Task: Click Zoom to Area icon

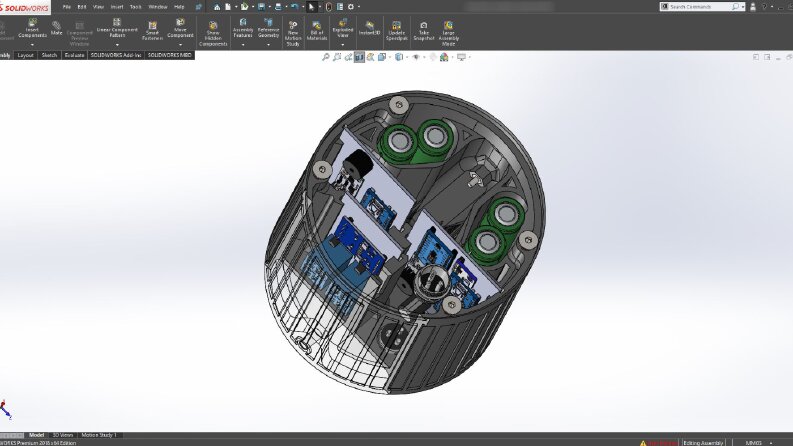Action: [x=337, y=57]
